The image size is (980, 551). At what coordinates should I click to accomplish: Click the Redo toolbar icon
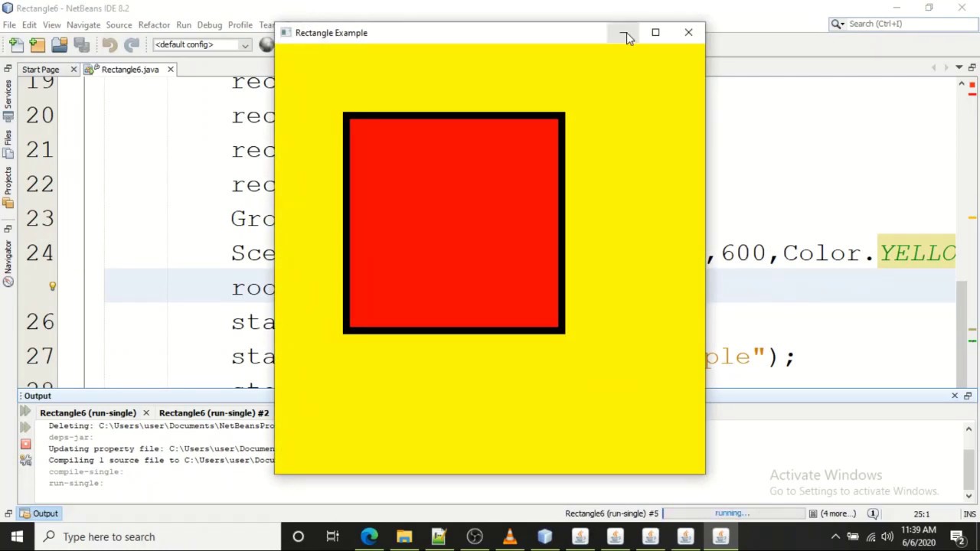[132, 44]
